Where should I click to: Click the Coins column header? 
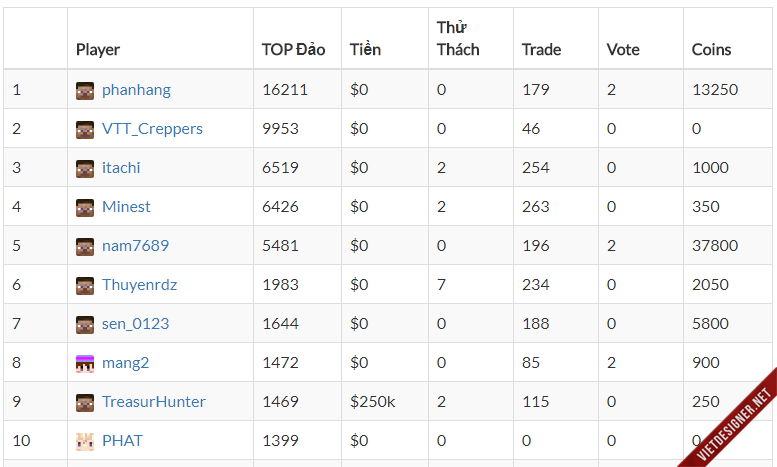[711, 49]
